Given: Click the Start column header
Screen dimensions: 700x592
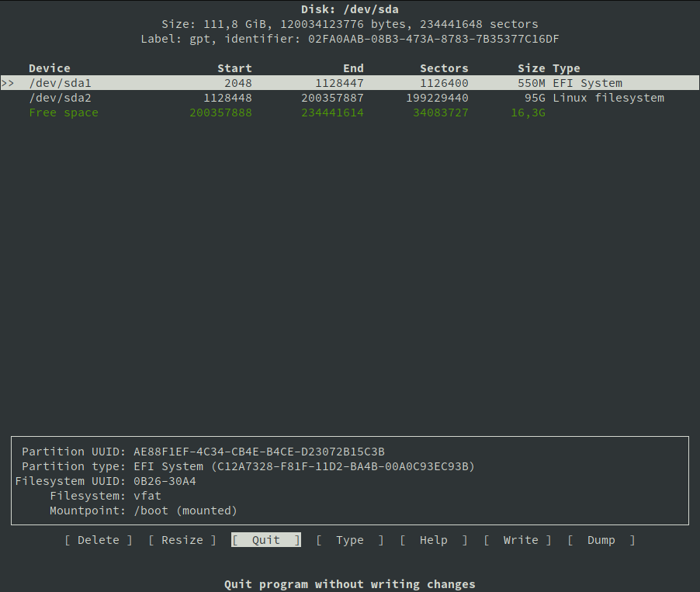Looking at the screenshot, I should (234, 68).
